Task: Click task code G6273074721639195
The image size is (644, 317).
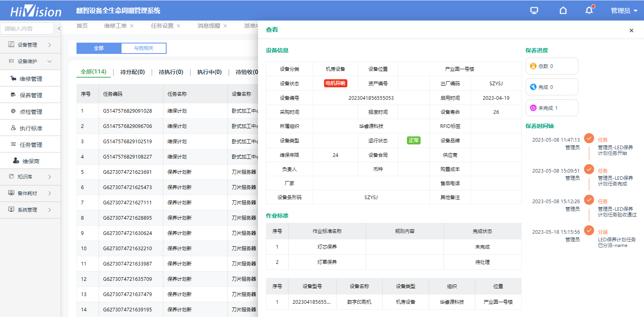Action: 128,310
